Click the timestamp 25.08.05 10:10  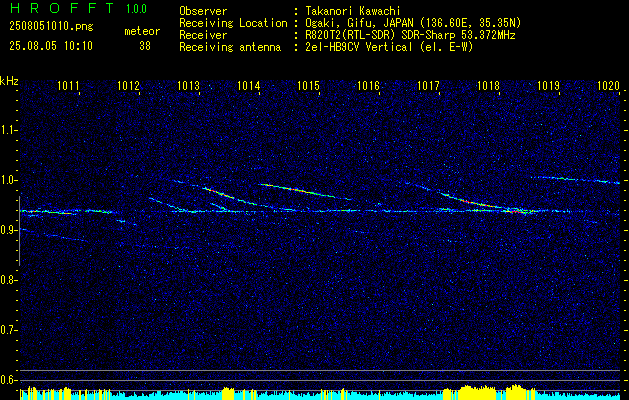[x=51, y=45]
